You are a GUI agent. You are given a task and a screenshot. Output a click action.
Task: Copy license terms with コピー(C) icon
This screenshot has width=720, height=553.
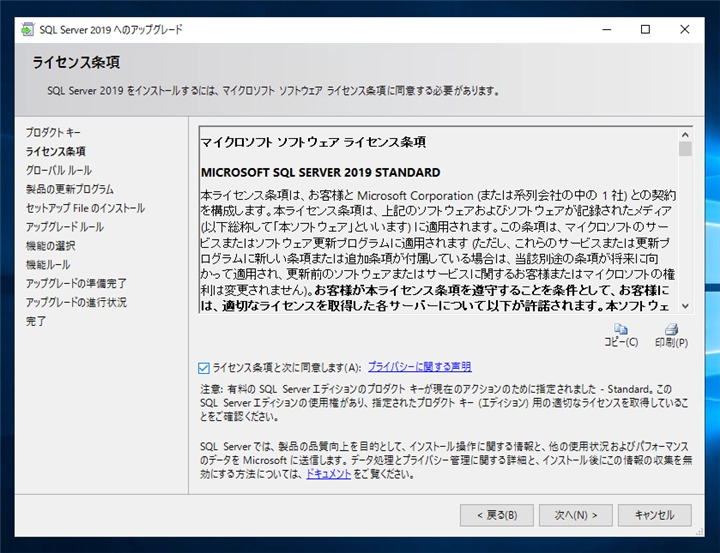tap(621, 335)
